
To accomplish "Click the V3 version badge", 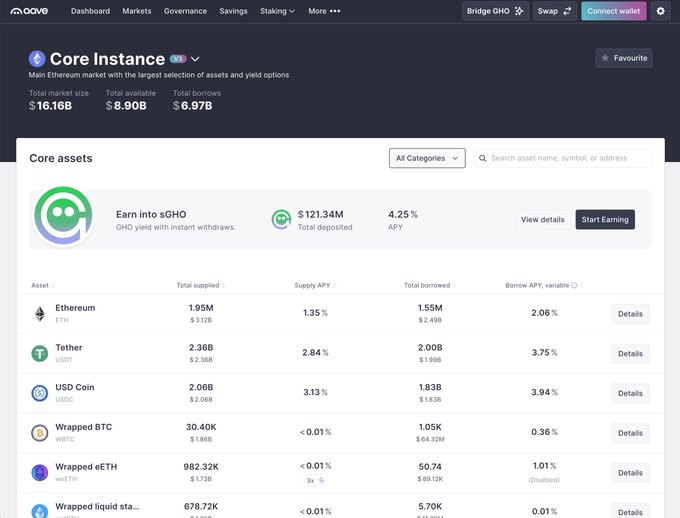I will click(178, 59).
